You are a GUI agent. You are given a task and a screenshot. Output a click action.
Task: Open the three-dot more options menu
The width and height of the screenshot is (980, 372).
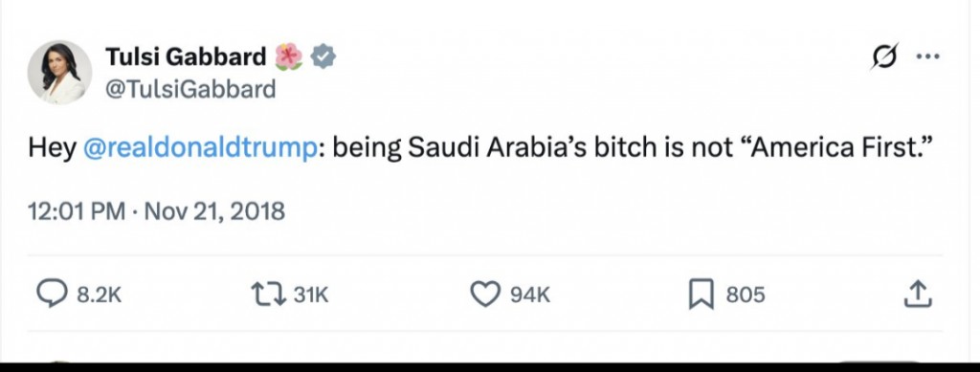coord(927,56)
